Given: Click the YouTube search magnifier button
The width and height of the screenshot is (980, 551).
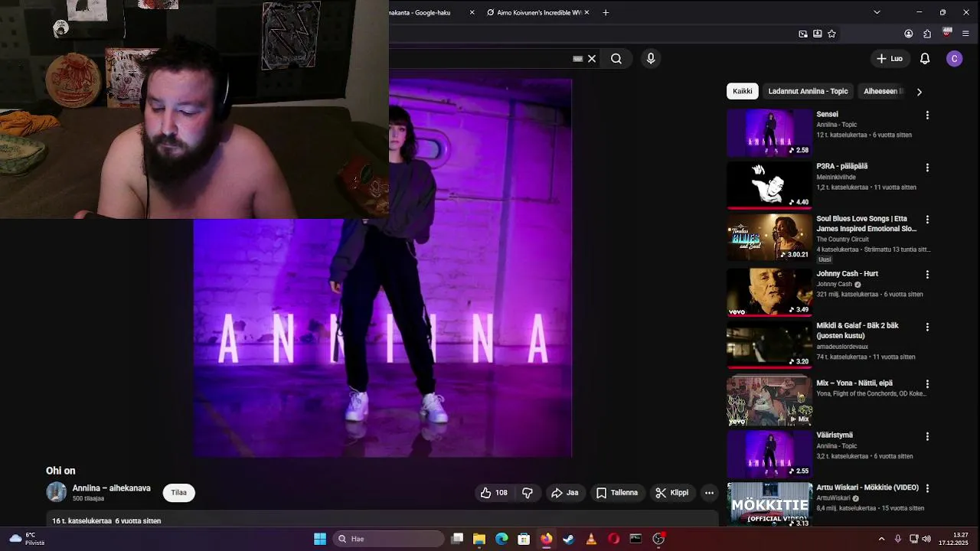Looking at the screenshot, I should [x=616, y=59].
